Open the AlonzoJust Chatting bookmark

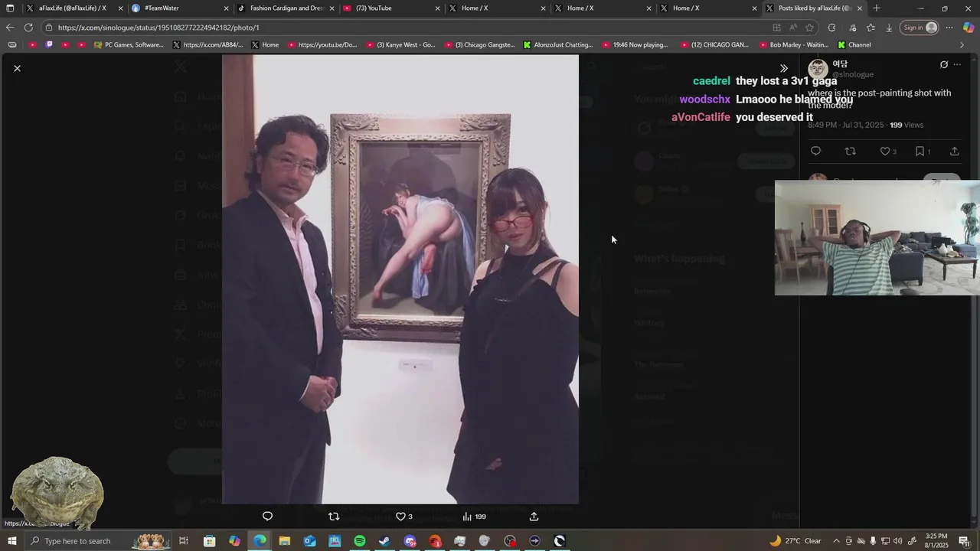[558, 45]
